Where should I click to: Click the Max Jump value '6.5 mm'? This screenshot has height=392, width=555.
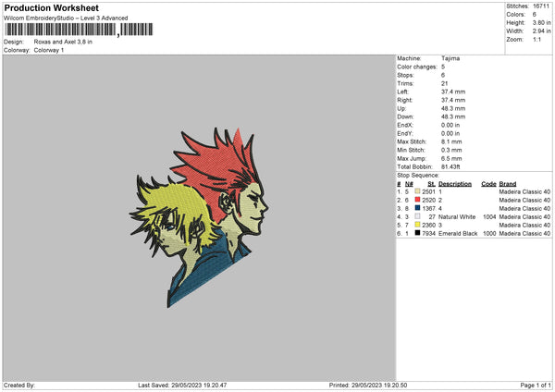click(x=451, y=158)
